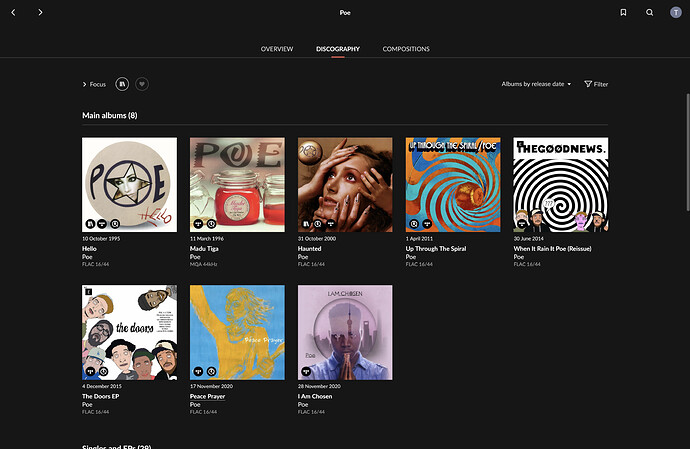The height and width of the screenshot is (449, 690).
Task: Click the Qobuz badge on Haunted cover
Action: [318, 224]
